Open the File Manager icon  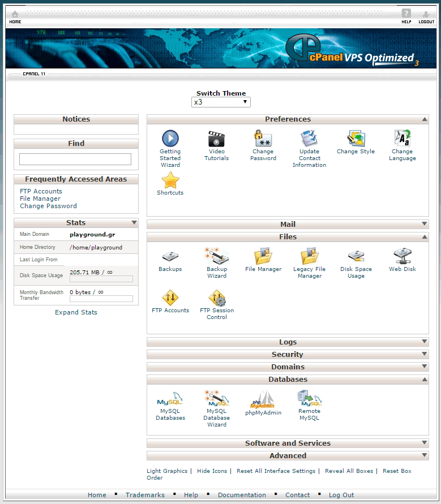[263, 256]
